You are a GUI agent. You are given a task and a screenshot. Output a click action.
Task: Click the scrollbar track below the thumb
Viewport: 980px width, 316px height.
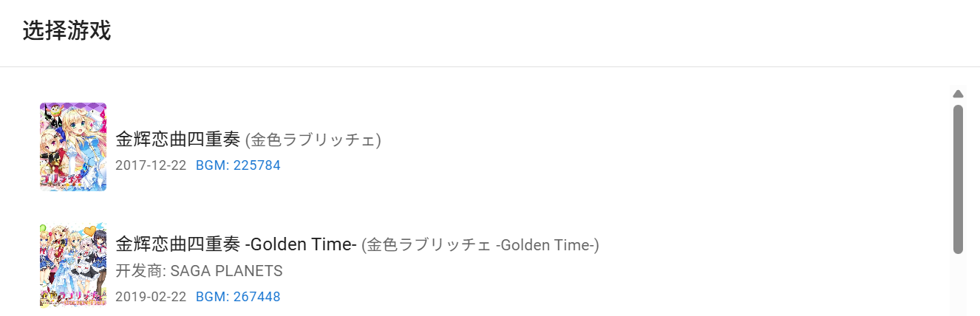(x=958, y=284)
